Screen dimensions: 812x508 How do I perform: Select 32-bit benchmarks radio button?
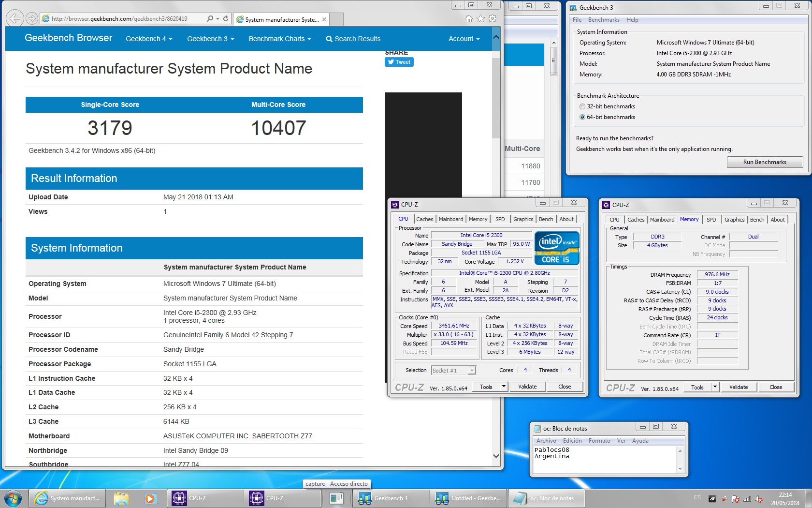click(x=582, y=106)
